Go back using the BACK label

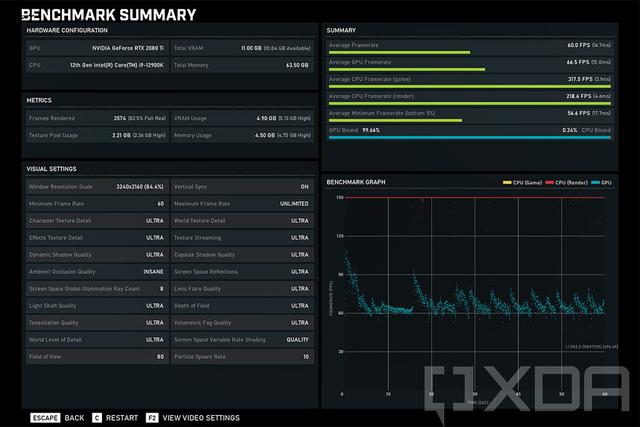tap(74, 416)
